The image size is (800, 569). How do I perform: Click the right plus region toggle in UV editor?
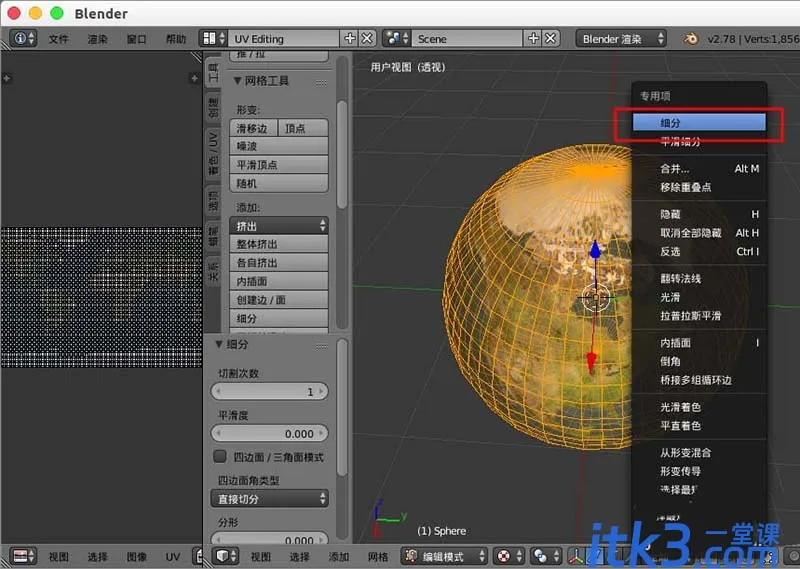194,78
